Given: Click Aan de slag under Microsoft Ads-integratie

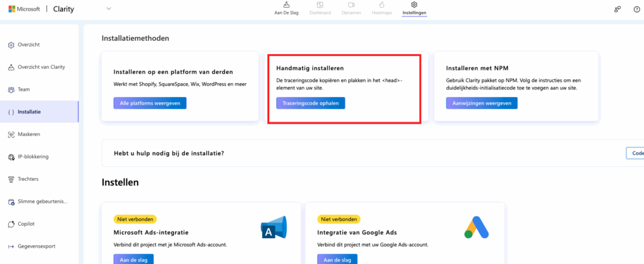Looking at the screenshot, I should (133, 259).
